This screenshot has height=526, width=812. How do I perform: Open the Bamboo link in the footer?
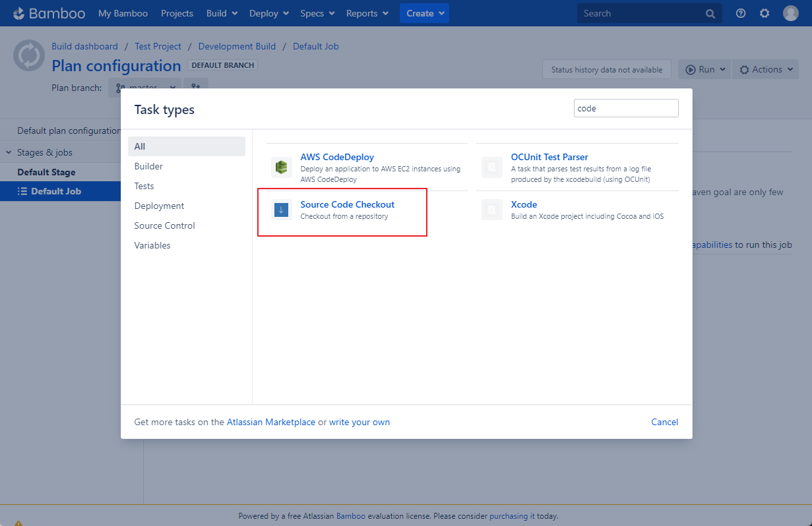(351, 516)
